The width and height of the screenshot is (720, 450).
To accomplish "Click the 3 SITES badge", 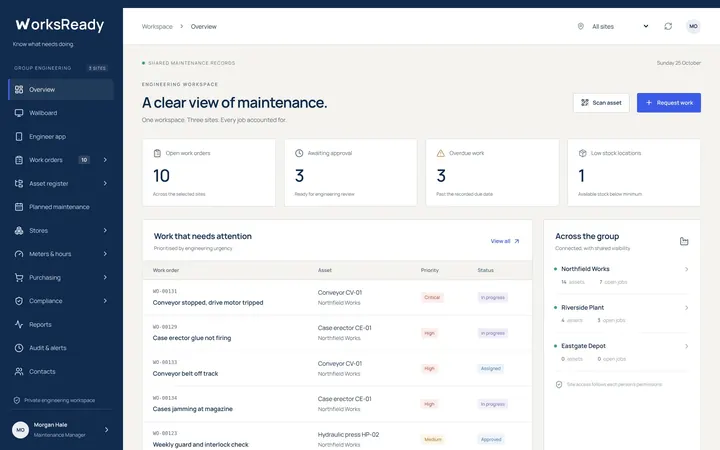I will point(97,68).
